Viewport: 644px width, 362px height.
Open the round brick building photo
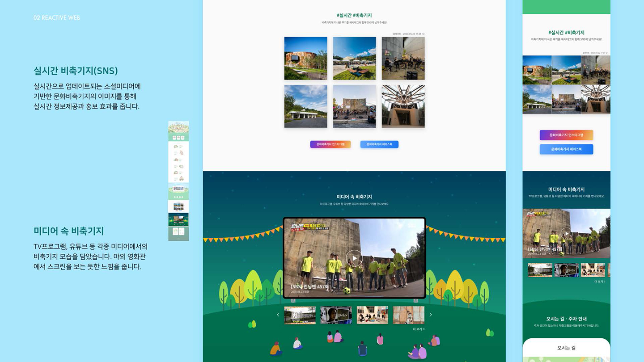(x=306, y=58)
